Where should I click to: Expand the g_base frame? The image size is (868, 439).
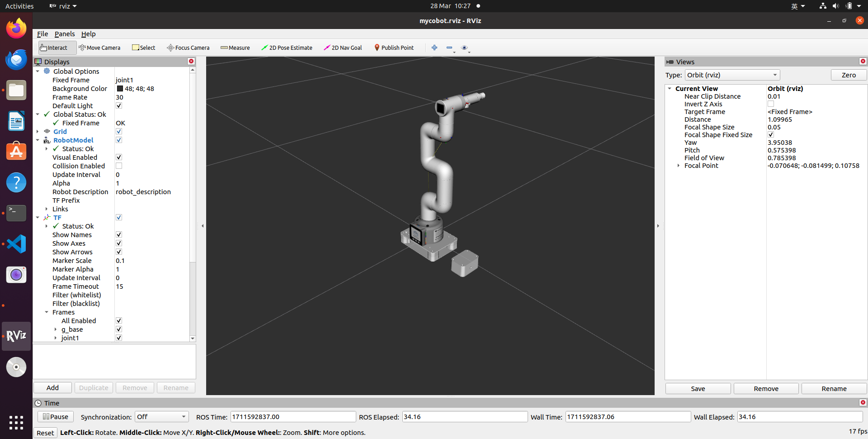point(56,329)
